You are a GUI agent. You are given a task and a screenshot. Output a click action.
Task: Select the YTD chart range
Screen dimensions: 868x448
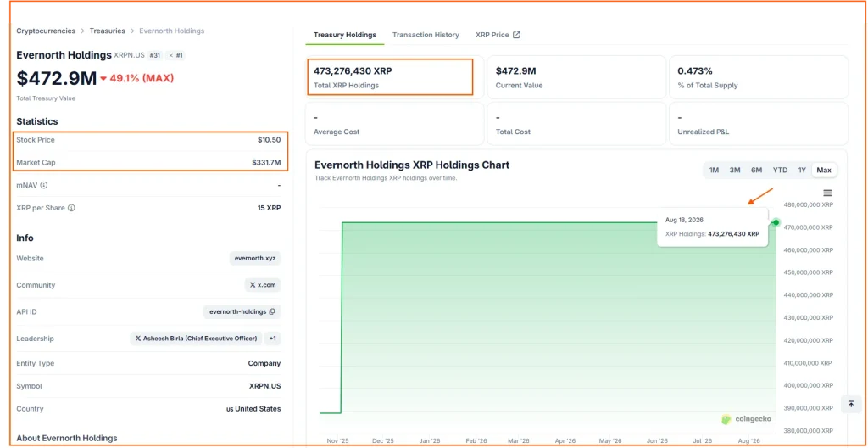(780, 171)
